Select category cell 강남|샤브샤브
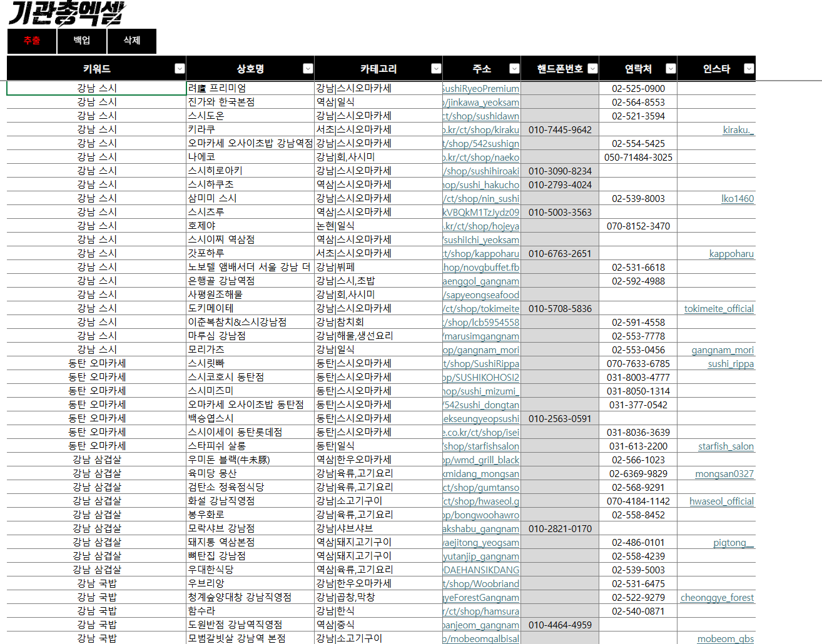This screenshot has height=644, width=822. pyautogui.click(x=378, y=528)
